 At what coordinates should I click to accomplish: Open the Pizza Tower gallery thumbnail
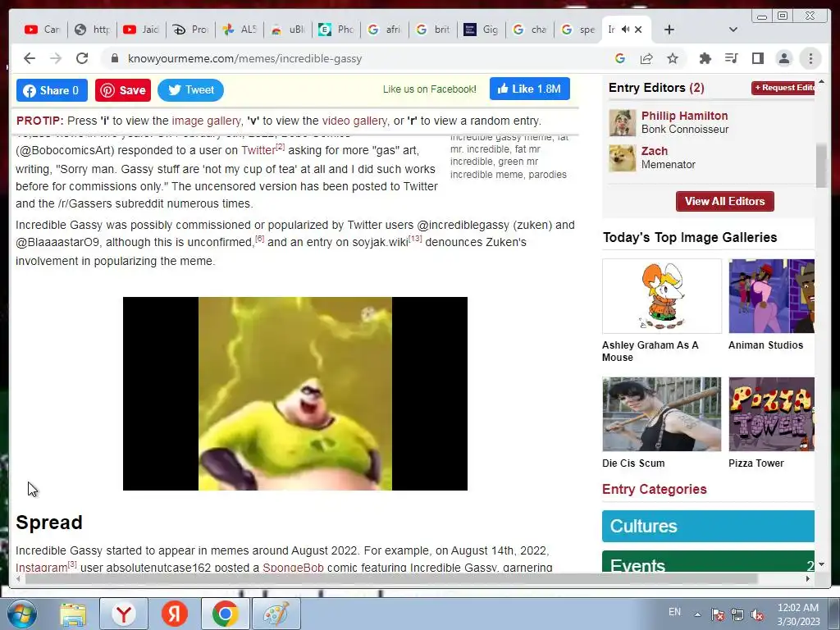point(771,414)
